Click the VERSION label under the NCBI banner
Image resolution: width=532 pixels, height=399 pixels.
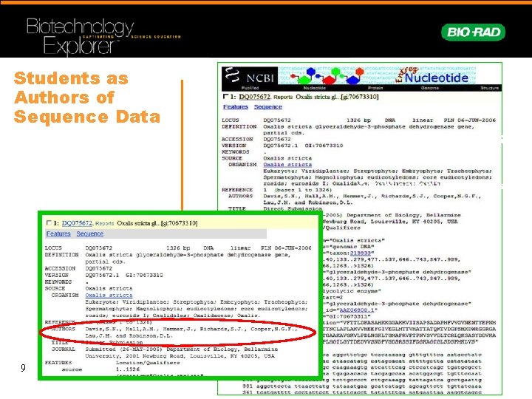click(x=233, y=146)
